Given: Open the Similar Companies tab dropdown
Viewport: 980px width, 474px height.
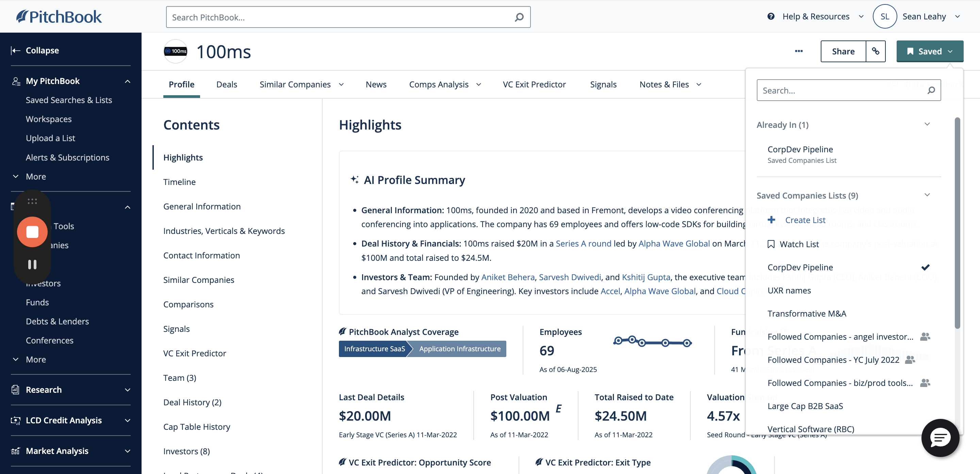Looking at the screenshot, I should coord(341,84).
